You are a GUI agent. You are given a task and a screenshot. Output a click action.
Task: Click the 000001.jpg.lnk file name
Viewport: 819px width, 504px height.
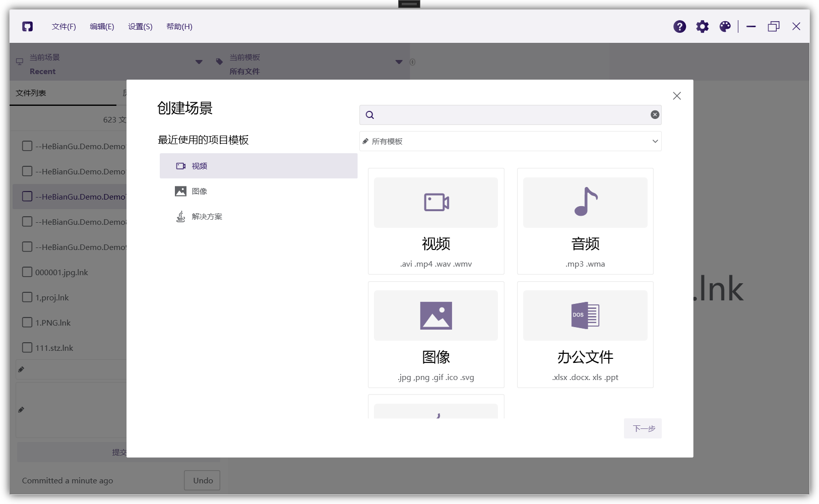pyautogui.click(x=61, y=272)
